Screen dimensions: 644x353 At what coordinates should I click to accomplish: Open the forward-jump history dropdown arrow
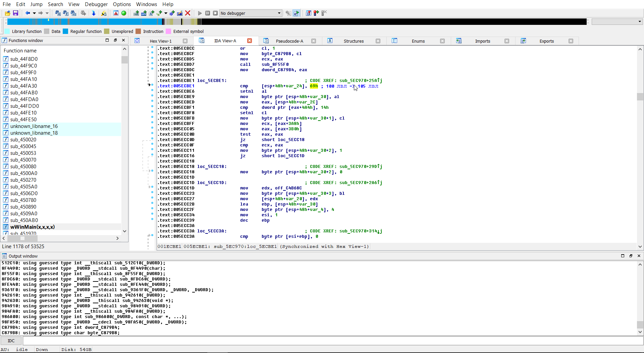[x=47, y=13]
